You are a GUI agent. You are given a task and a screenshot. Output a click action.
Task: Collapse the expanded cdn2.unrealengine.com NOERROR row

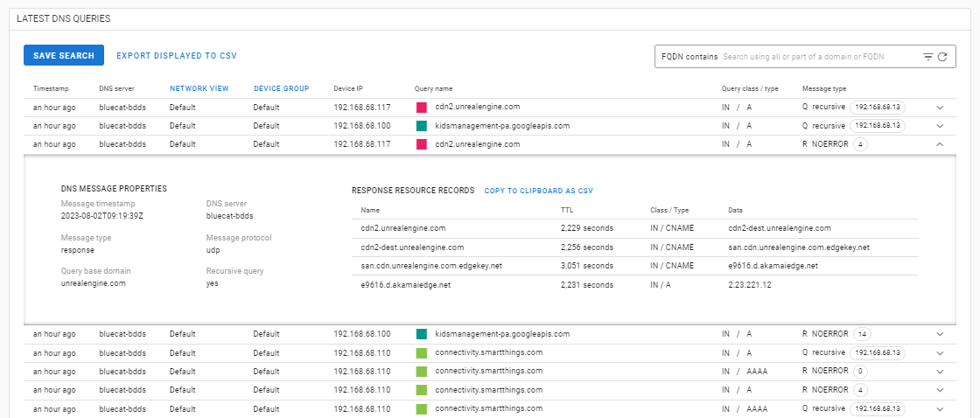pos(940,144)
